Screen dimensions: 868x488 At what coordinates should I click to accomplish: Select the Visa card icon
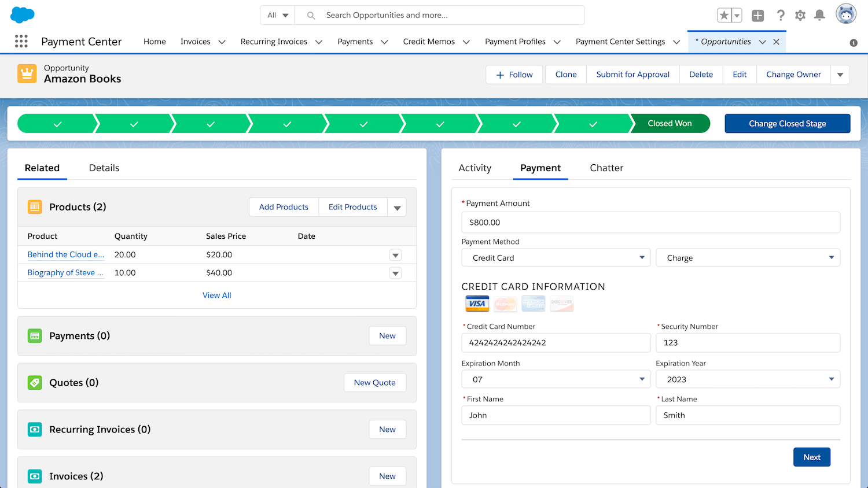point(477,304)
